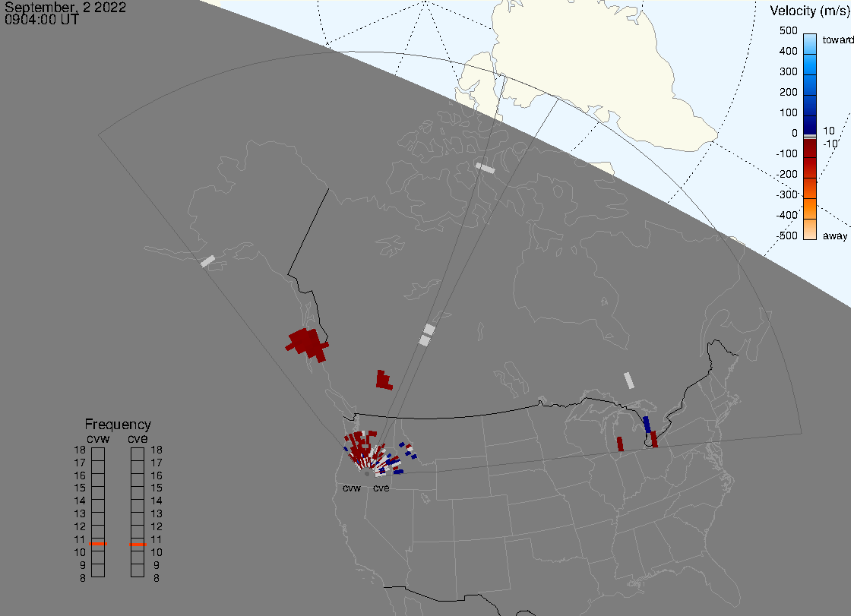Click the red frequency marker in cvw bar
This screenshot has width=854, height=616.
point(98,544)
